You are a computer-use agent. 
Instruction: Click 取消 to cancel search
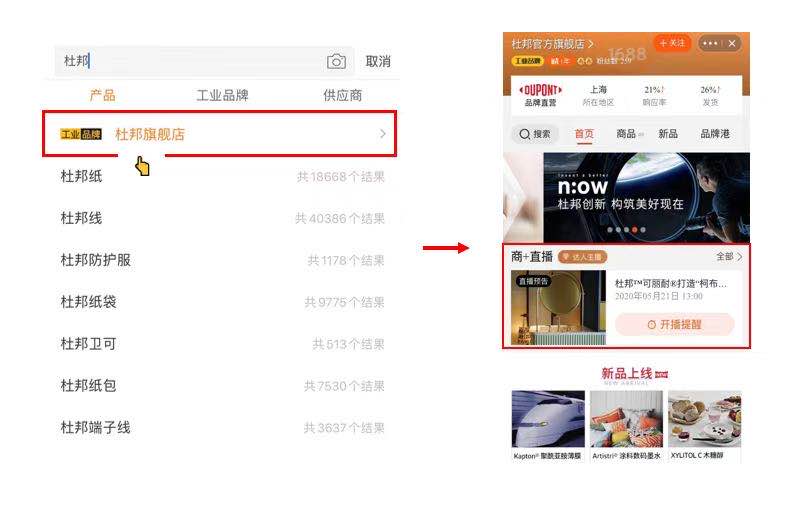[378, 61]
